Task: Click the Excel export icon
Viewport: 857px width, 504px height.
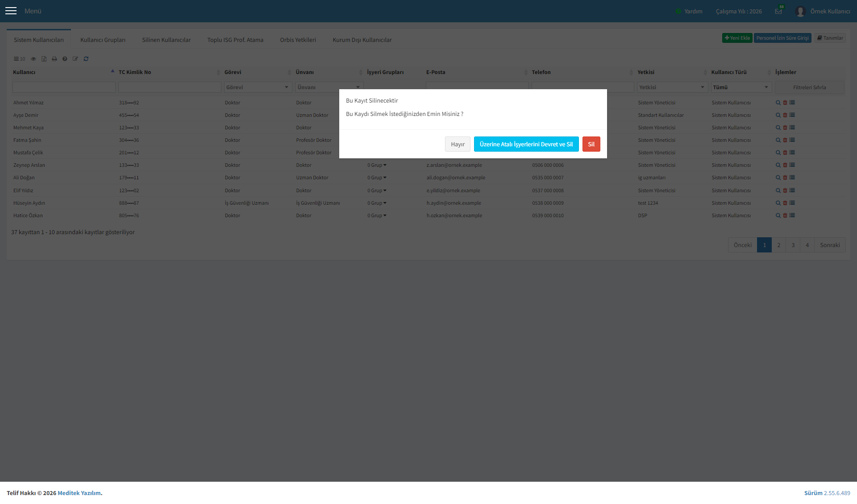Action: 44,59
